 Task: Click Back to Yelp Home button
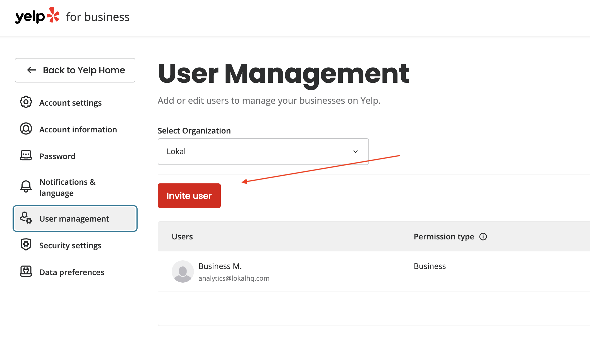75,70
